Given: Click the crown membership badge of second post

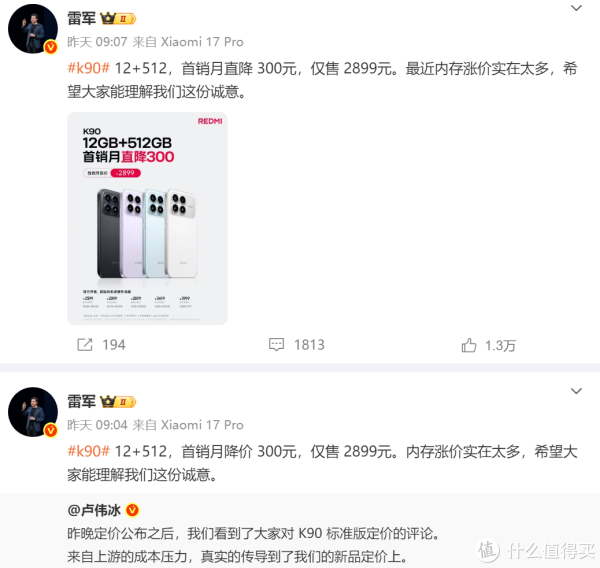Looking at the screenshot, I should 118,402.
